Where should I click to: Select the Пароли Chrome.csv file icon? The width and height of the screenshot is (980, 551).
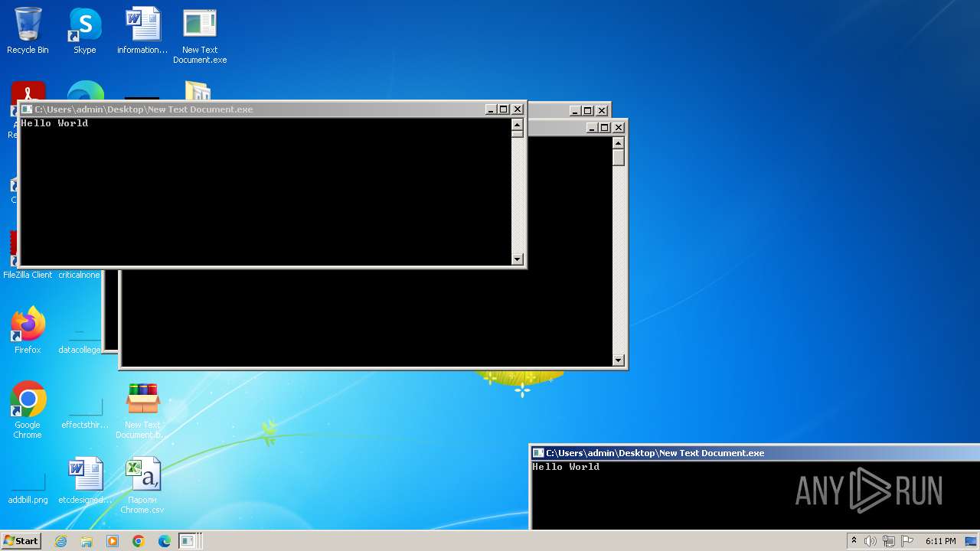pos(142,485)
